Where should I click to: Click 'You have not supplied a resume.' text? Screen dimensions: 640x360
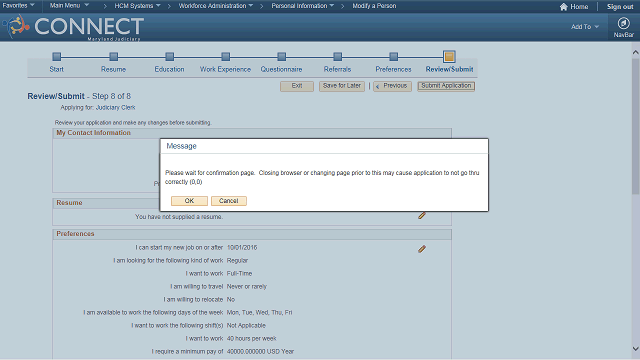179,217
